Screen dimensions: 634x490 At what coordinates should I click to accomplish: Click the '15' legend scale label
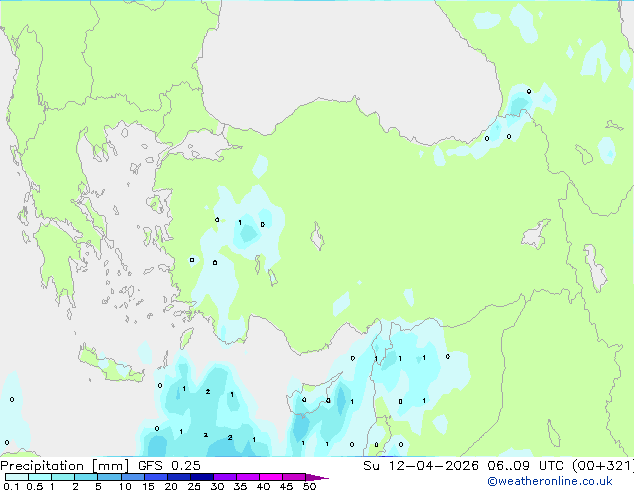tap(148, 486)
